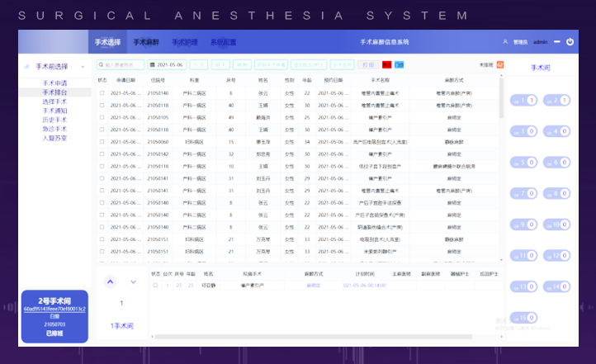This screenshot has width=596, height=364.
Task: Click the admin user profile icon
Action: coord(504,41)
